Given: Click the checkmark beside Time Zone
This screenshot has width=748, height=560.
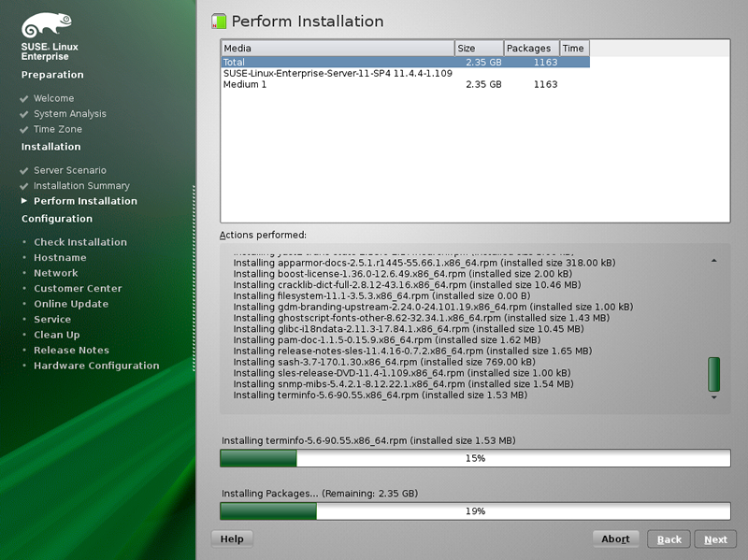Looking at the screenshot, I should 24,130.
